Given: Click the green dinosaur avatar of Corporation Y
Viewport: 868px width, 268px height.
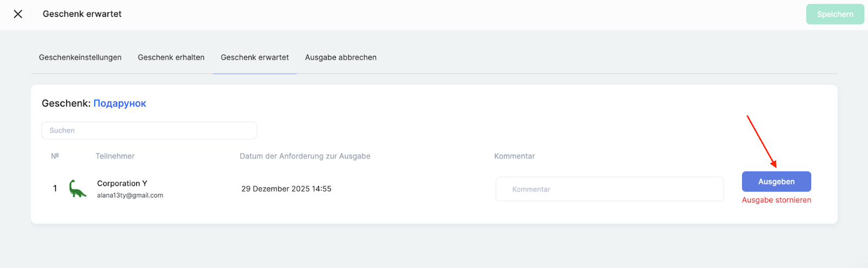Looking at the screenshot, I should pyautogui.click(x=78, y=189).
